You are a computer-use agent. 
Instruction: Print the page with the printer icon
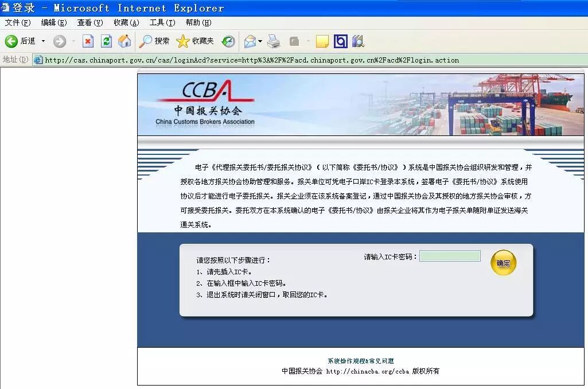(x=274, y=41)
